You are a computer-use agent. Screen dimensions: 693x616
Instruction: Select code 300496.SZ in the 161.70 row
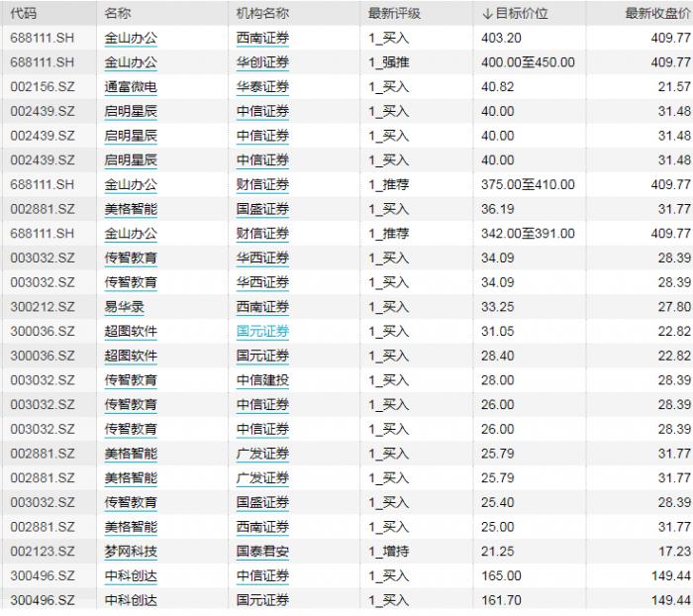pos(43,600)
